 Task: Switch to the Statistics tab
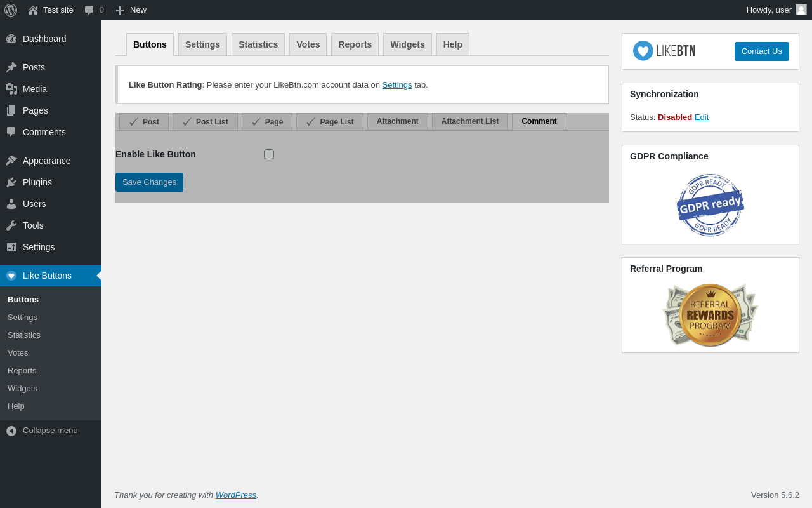point(258,44)
